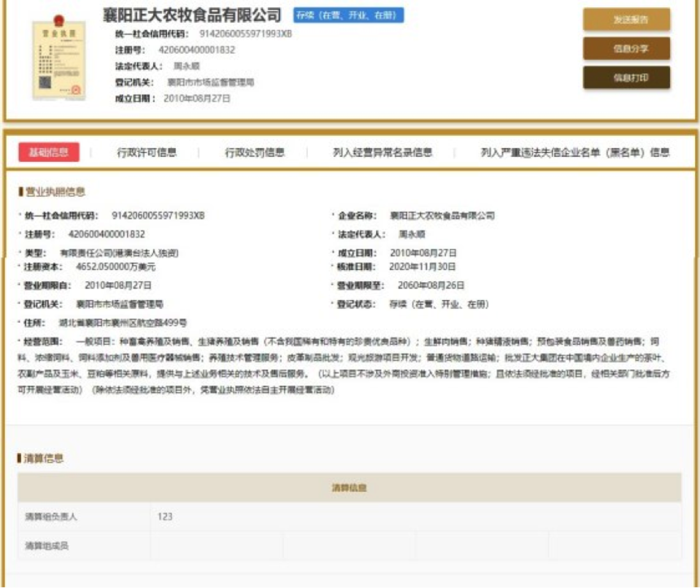The width and height of the screenshot is (700, 588).
Task: Click the 清算组负责人 value 123
Action: [164, 516]
